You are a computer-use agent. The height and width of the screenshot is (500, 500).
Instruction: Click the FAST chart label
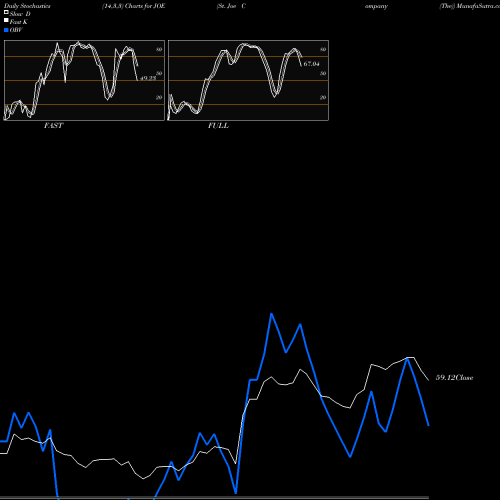(53, 126)
